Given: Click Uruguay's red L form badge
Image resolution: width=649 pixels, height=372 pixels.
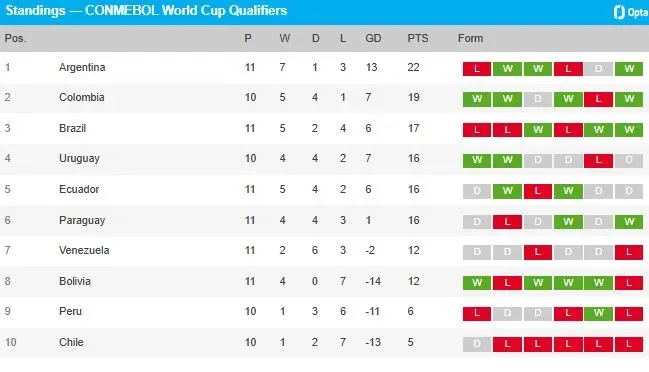Looking at the screenshot, I should (598, 161).
